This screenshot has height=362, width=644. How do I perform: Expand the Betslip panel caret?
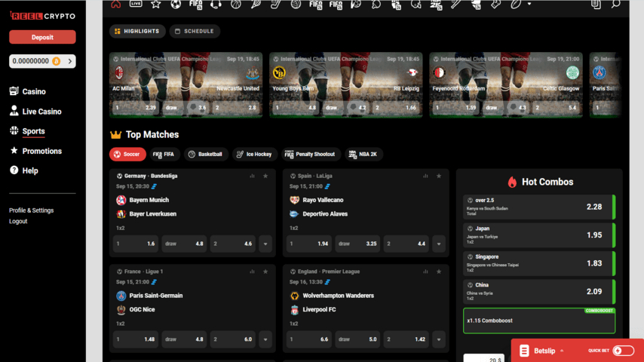[x=562, y=351]
